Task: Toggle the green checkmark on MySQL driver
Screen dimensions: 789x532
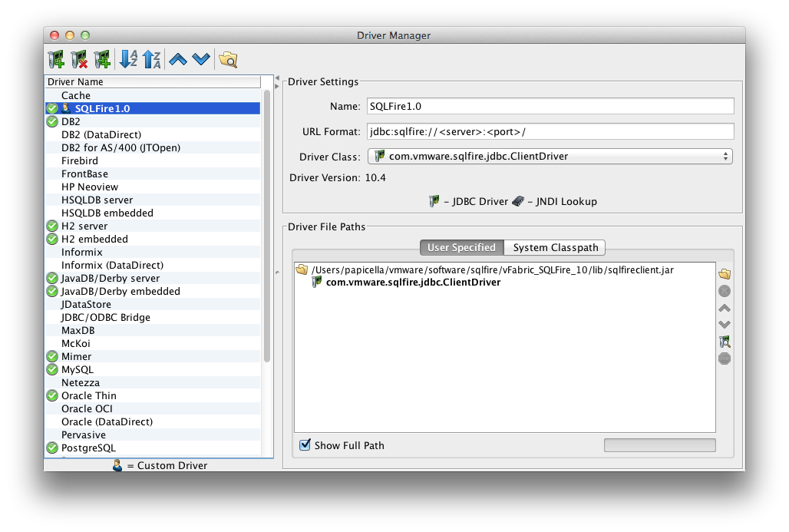Action: coord(51,369)
